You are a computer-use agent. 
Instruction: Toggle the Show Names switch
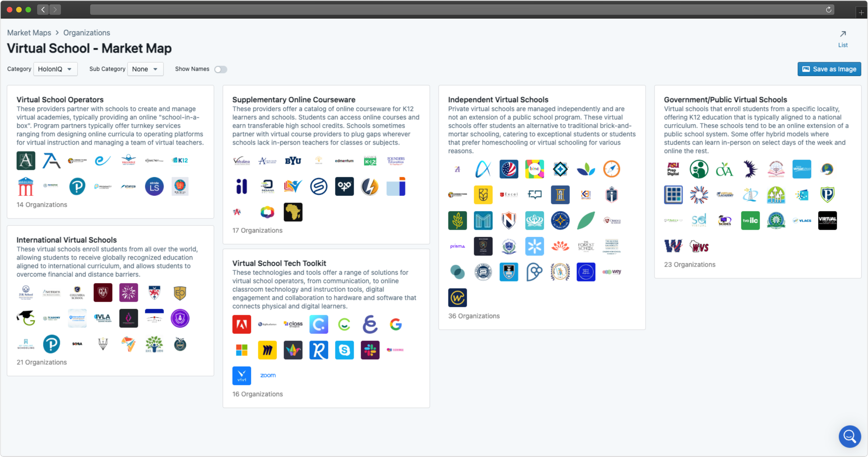[x=220, y=70]
